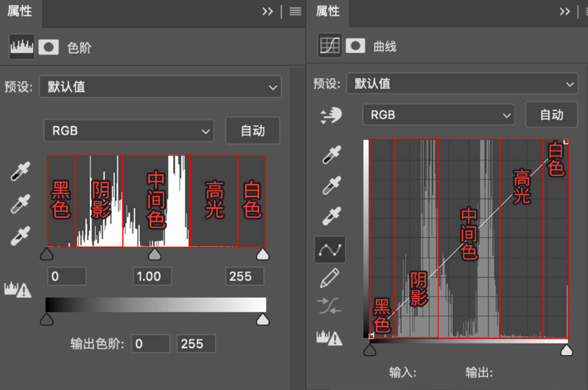Click the curve's top-right white anchor point
The width and height of the screenshot is (588, 390).
point(566,141)
